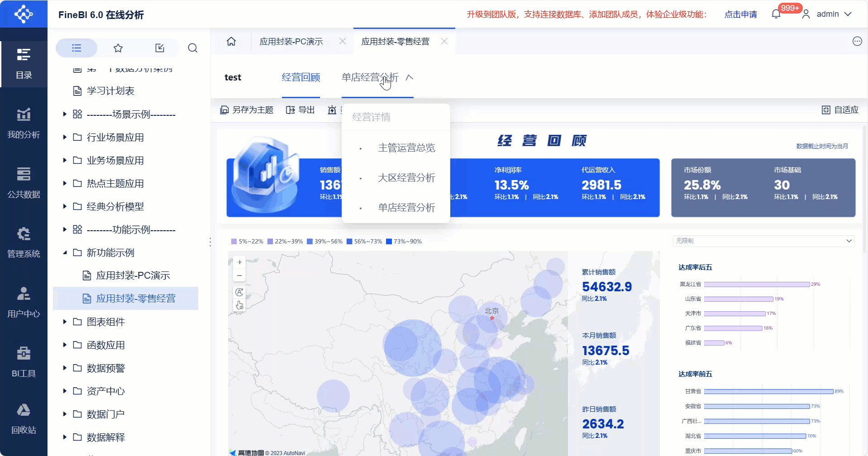Image resolution: width=868 pixels, height=456 pixels.
Task: Click the map auto-locate icon
Action: point(239,292)
